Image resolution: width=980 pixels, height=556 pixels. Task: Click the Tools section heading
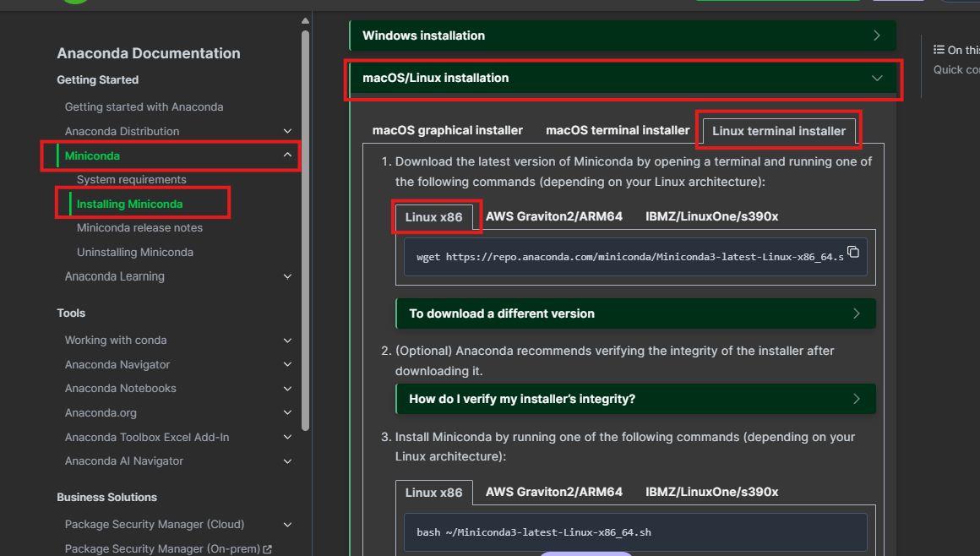[71, 313]
